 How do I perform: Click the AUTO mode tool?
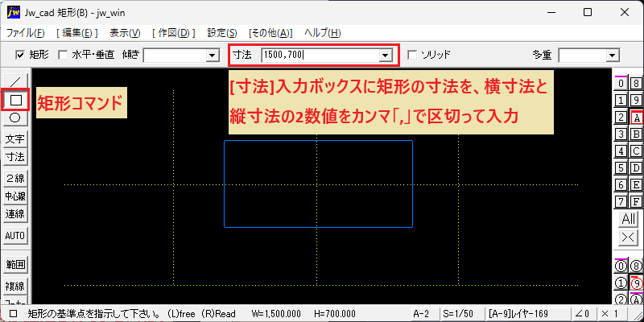coord(15,236)
